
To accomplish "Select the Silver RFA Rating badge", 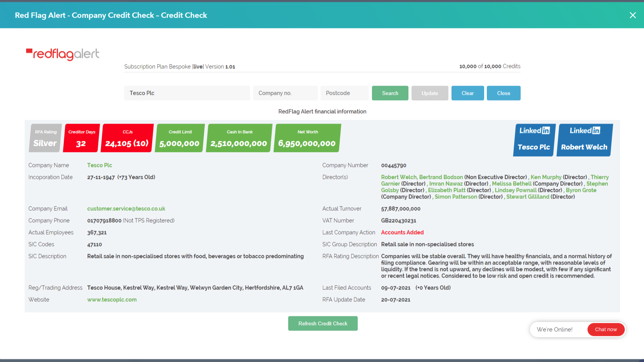I will pyautogui.click(x=45, y=138).
